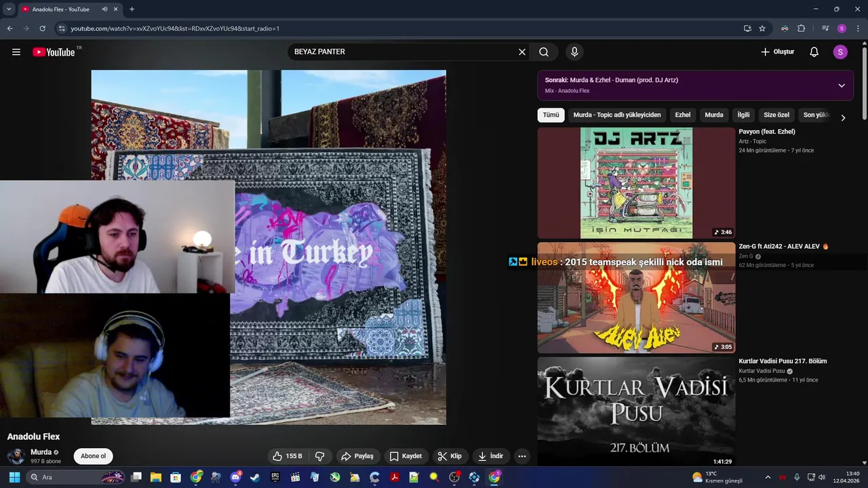Create a clip with Klip button
This screenshot has height=488, width=868.
(x=450, y=456)
